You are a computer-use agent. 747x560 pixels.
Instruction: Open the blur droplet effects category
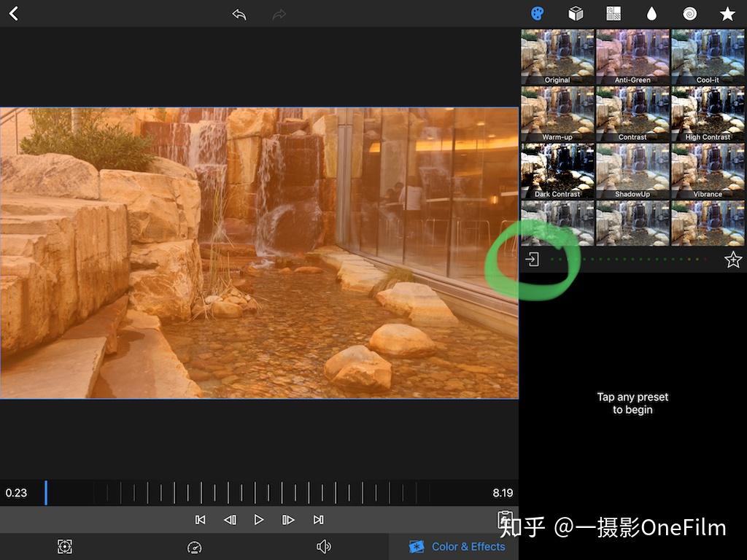tap(651, 14)
